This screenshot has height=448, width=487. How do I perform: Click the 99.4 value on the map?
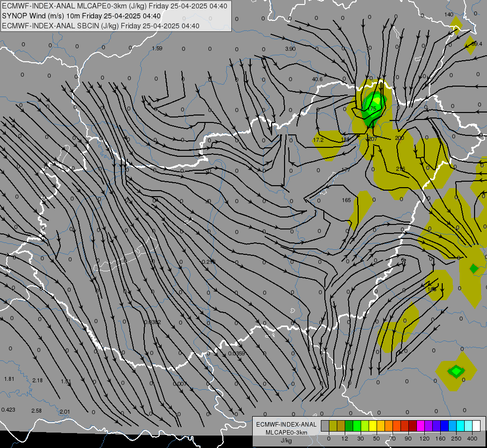[x=477, y=44]
